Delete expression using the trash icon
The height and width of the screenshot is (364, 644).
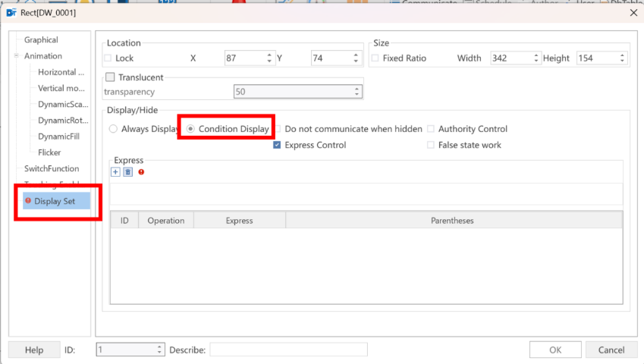[127, 172]
